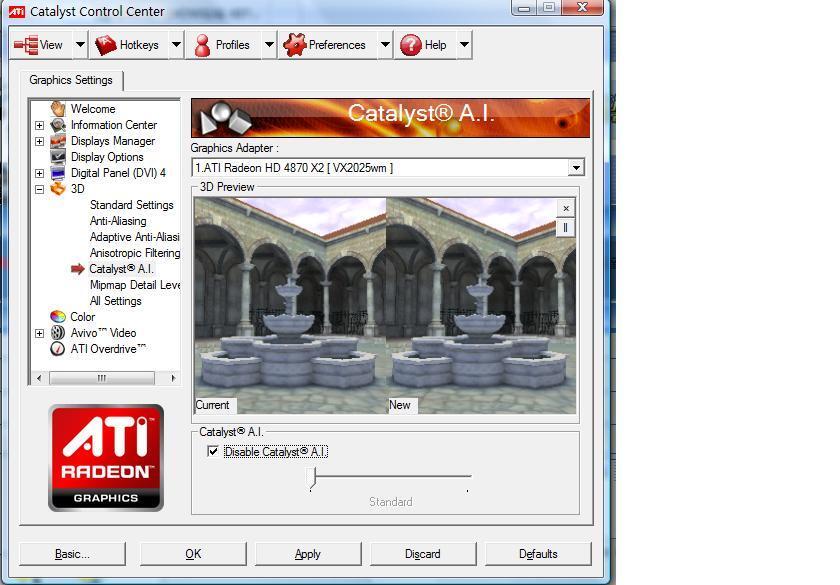The width and height of the screenshot is (840, 585).
Task: Open the Graphics Adapter dropdown
Action: tap(575, 168)
